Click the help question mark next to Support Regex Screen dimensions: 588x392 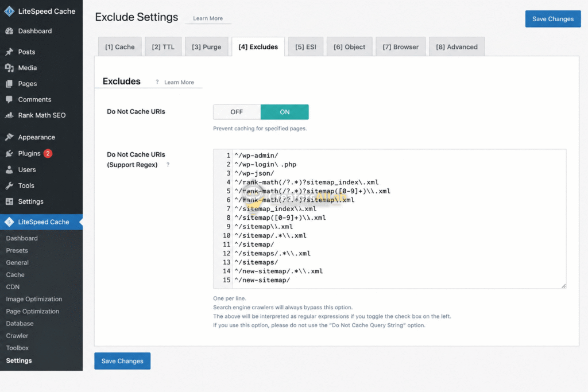click(168, 165)
